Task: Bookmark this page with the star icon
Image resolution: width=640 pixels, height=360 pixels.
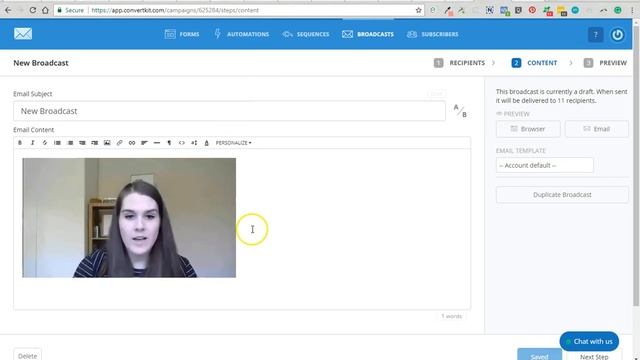Action: (418, 10)
